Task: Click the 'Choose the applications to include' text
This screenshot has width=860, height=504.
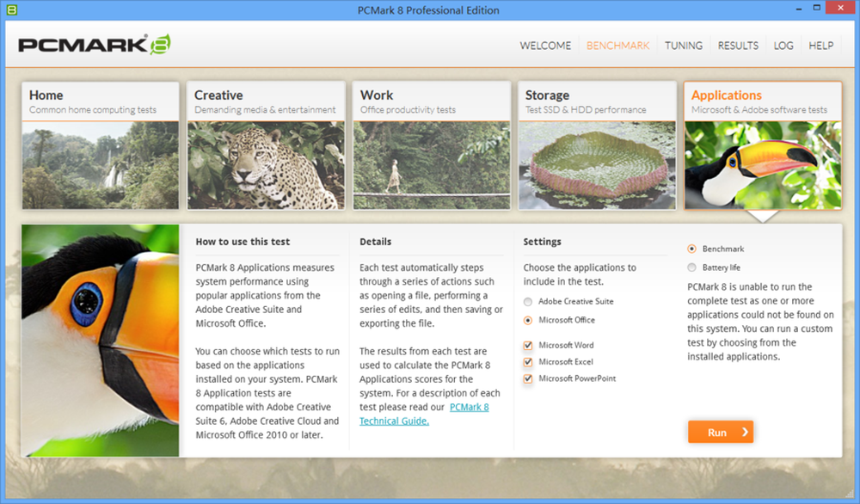Action: [x=579, y=274]
